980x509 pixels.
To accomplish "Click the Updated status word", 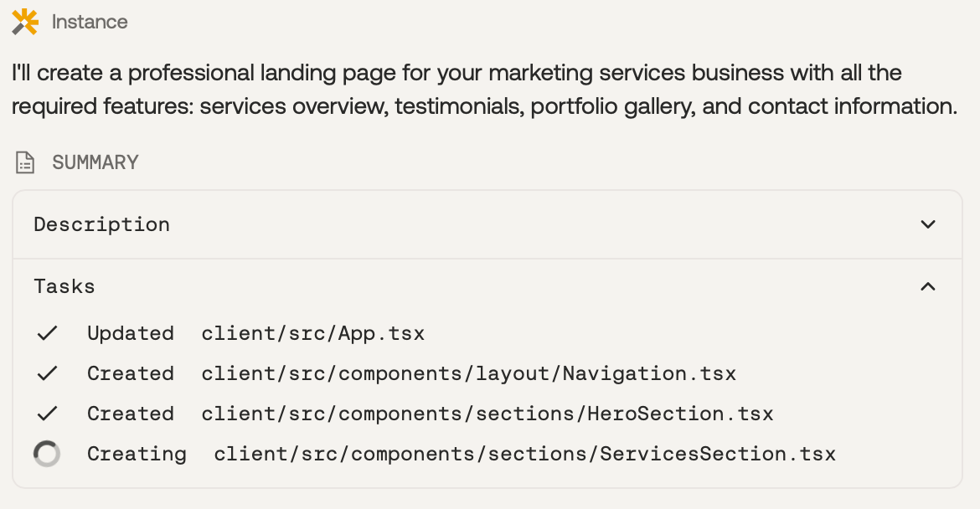I will pos(131,333).
